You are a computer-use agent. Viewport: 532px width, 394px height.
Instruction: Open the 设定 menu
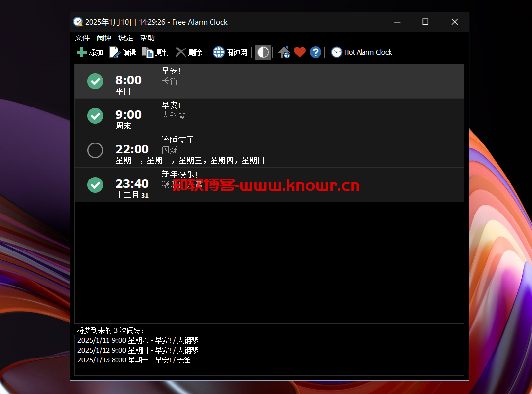126,37
